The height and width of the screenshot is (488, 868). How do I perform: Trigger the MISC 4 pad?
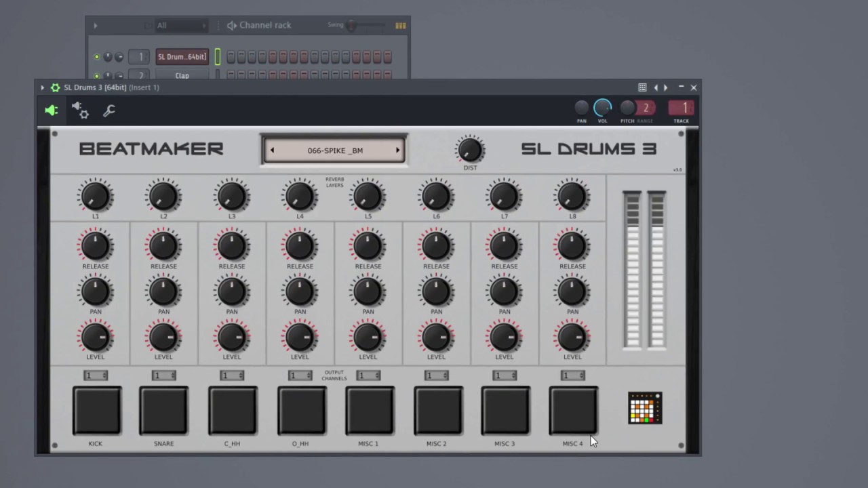click(574, 410)
